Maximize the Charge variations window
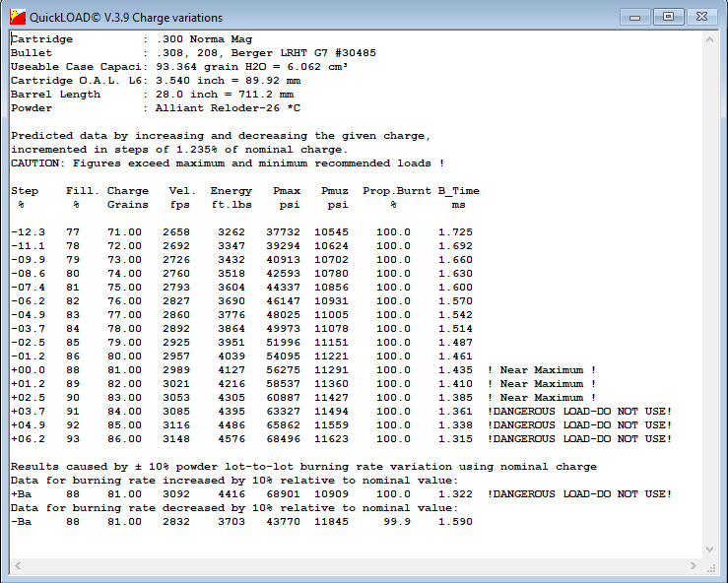This screenshot has height=583, width=728. pyautogui.click(x=668, y=17)
